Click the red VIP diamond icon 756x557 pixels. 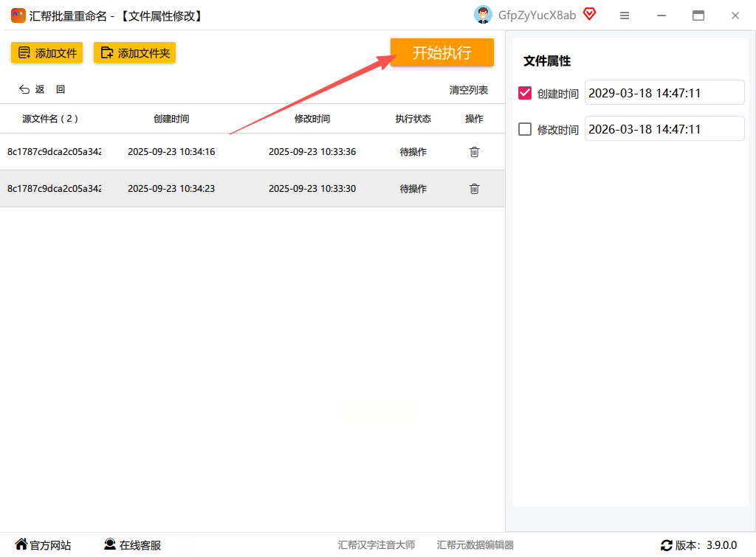(589, 14)
